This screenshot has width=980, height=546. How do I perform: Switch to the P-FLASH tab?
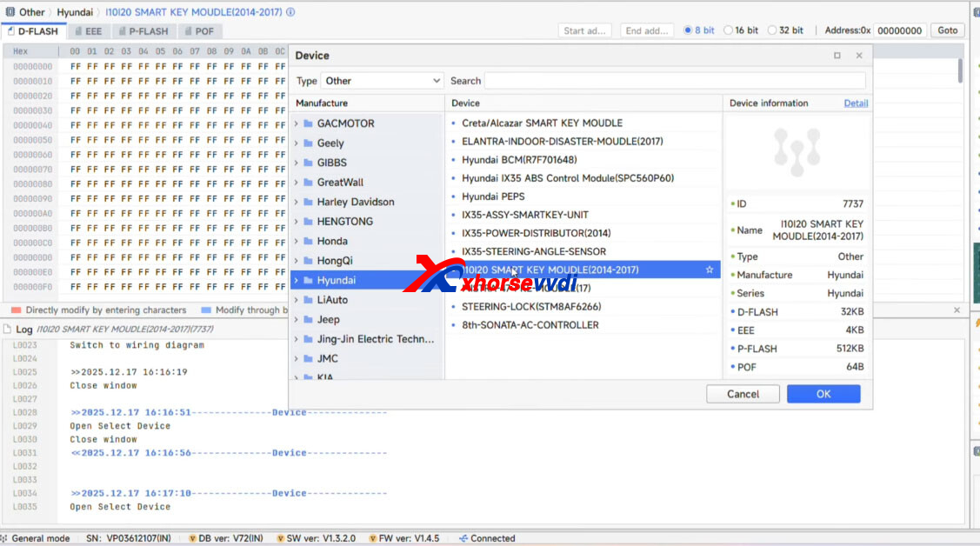click(x=143, y=30)
